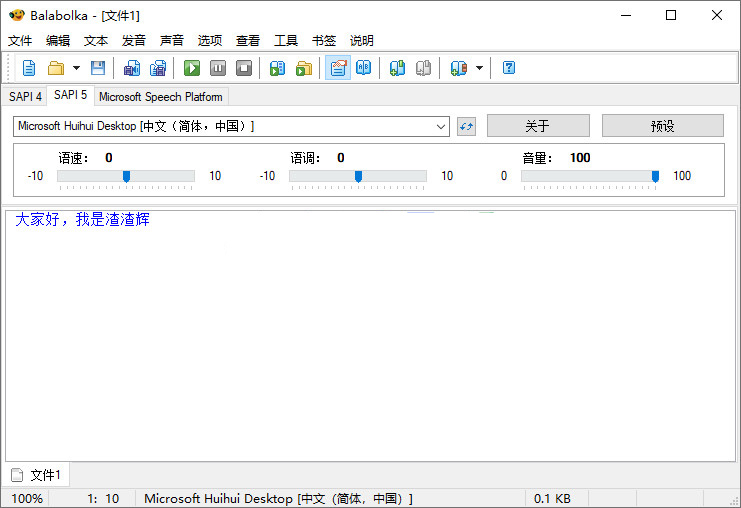Open the 发音 menu
741x508 pixels.
134,41
